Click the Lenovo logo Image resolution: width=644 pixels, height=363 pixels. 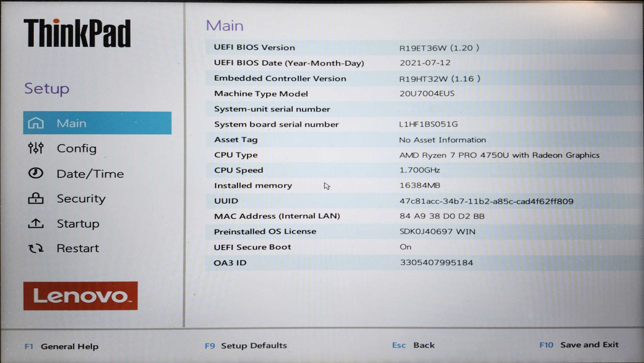(80, 294)
